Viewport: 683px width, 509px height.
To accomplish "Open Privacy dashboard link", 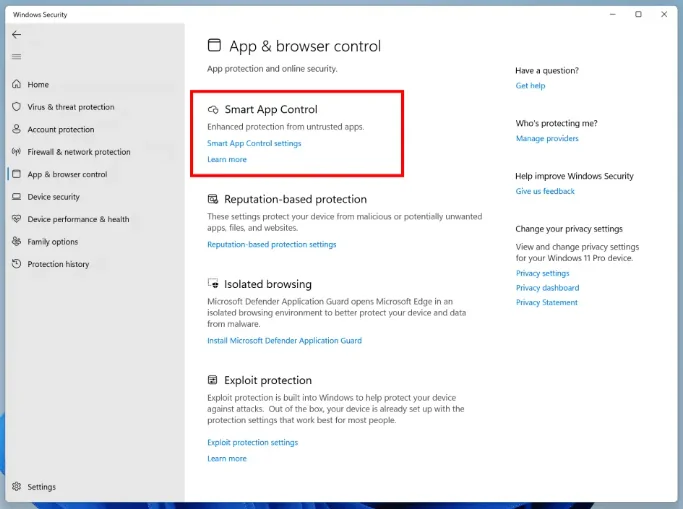I will pos(548,288).
